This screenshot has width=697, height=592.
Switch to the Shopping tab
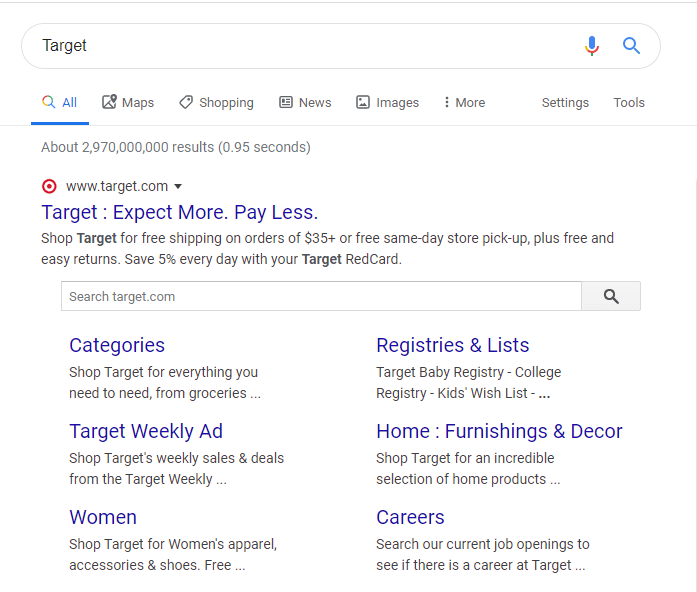[x=216, y=103]
